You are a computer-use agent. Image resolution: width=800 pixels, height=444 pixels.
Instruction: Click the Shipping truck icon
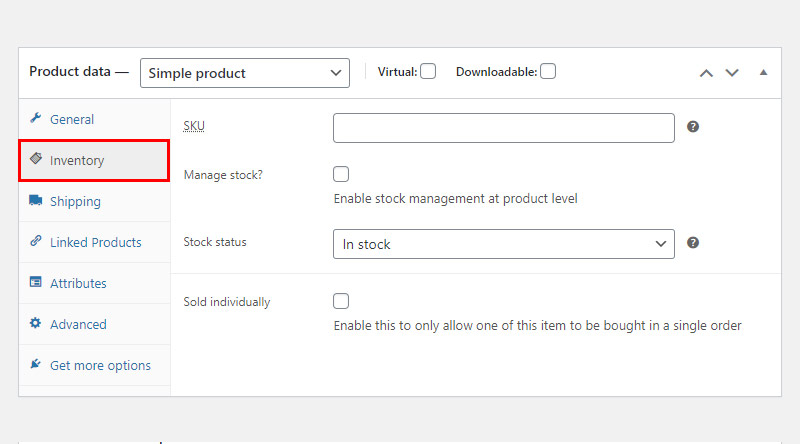click(x=35, y=200)
